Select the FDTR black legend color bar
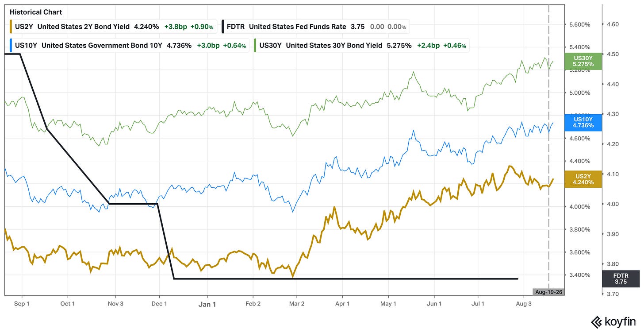Image resolution: width=644 pixels, height=333 pixels. pyautogui.click(x=223, y=27)
